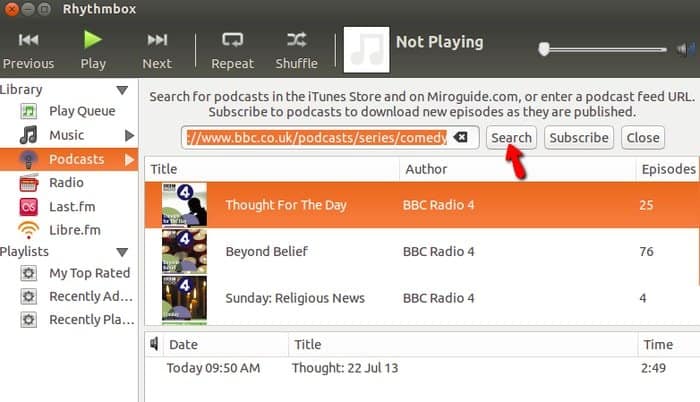Select Thought For The Day podcast
Image resolution: width=700 pixels, height=402 pixels.
[422, 205]
